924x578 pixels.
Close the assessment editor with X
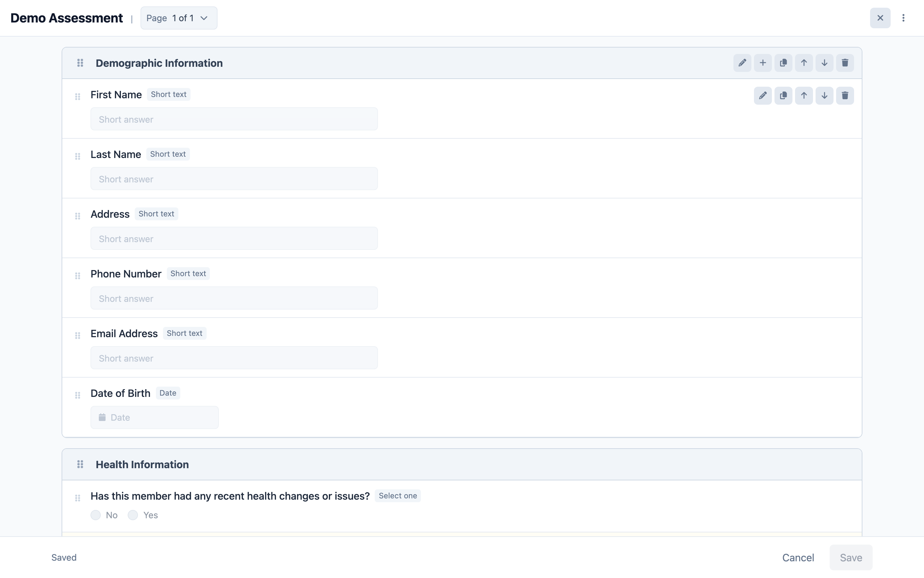click(880, 18)
